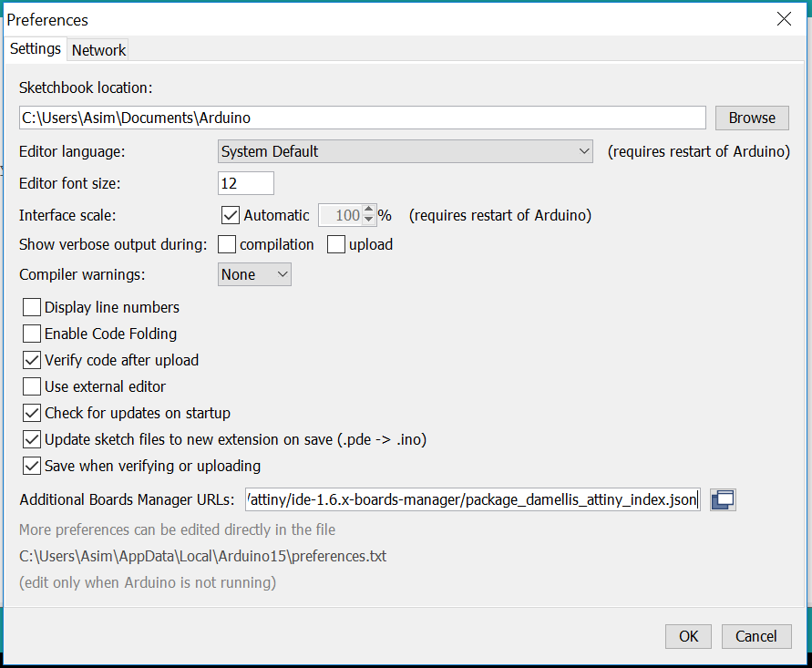Increase interface scale with up arrow
The width and height of the screenshot is (812, 668).
pos(368,210)
